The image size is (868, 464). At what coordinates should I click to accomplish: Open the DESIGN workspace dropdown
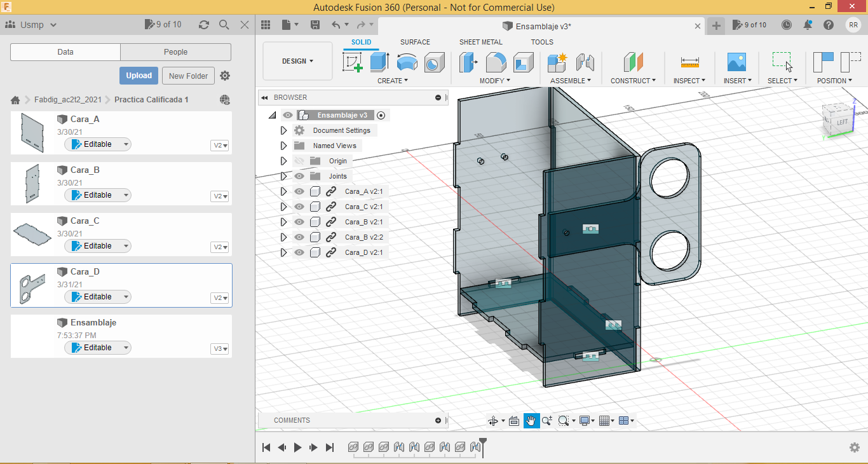click(x=297, y=61)
